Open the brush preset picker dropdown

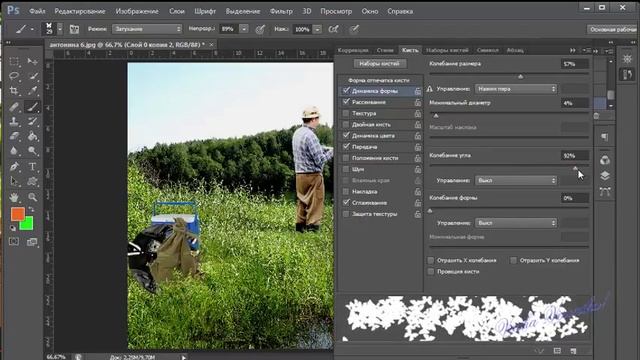pyautogui.click(x=60, y=29)
